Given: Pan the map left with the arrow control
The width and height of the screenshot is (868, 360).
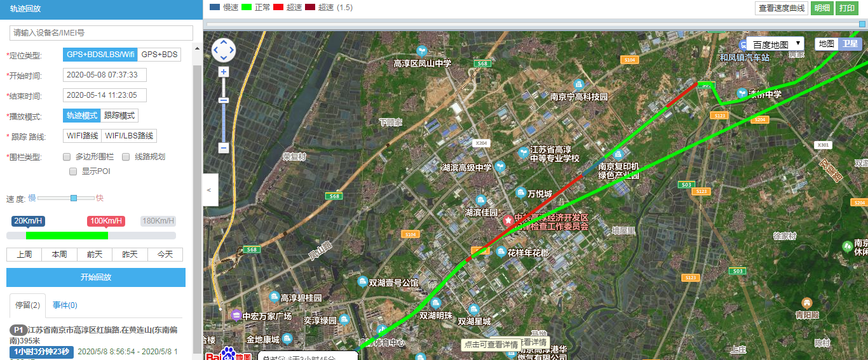Looking at the screenshot, I should 216,50.
